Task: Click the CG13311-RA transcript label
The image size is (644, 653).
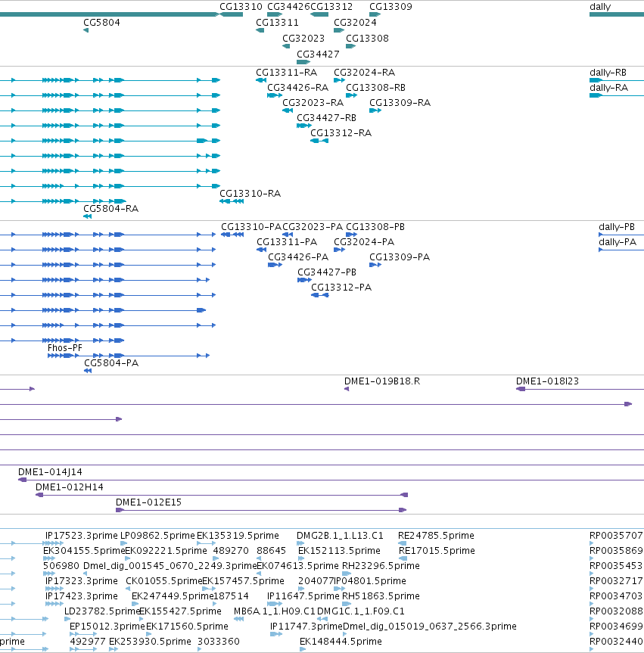Action: tap(287, 73)
